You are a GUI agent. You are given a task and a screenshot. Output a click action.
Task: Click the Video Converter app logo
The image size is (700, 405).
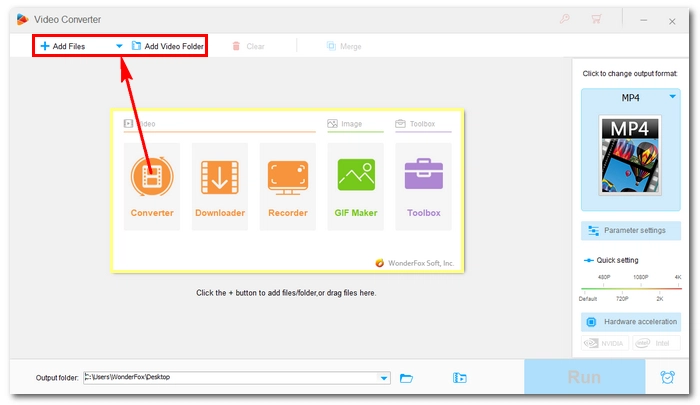click(x=22, y=19)
